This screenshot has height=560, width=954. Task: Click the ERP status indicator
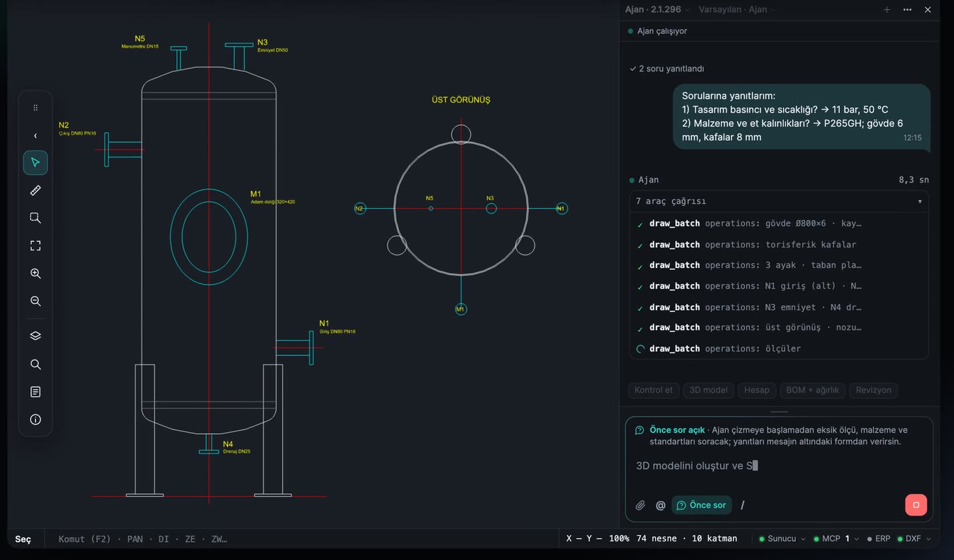point(879,539)
